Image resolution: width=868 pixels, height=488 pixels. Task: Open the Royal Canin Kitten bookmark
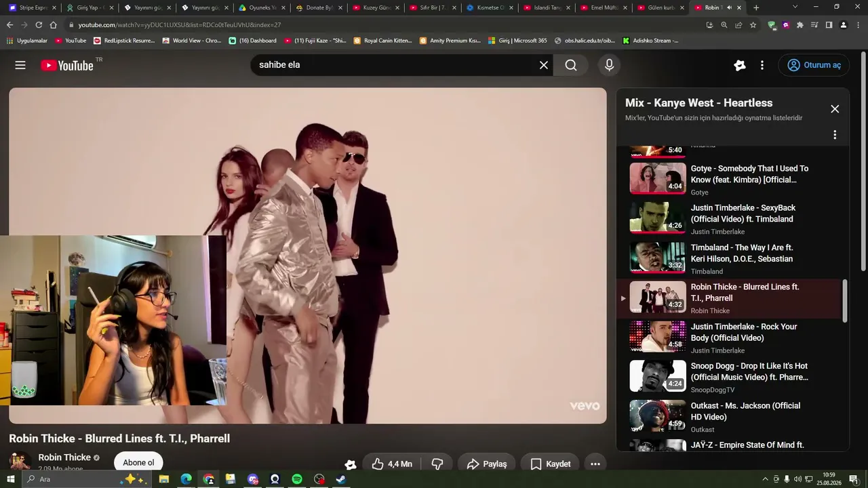pyautogui.click(x=383, y=41)
